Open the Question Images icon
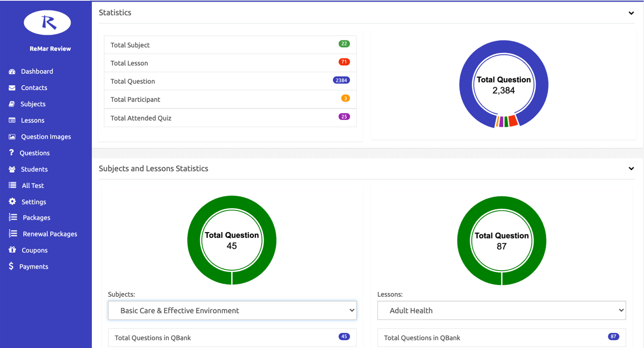The image size is (644, 348). coord(12,136)
